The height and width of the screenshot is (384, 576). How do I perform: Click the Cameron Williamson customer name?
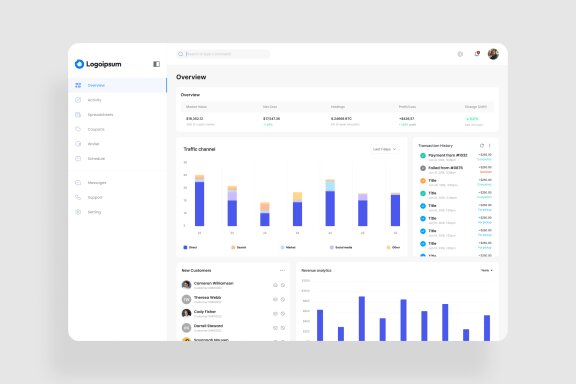(213, 283)
